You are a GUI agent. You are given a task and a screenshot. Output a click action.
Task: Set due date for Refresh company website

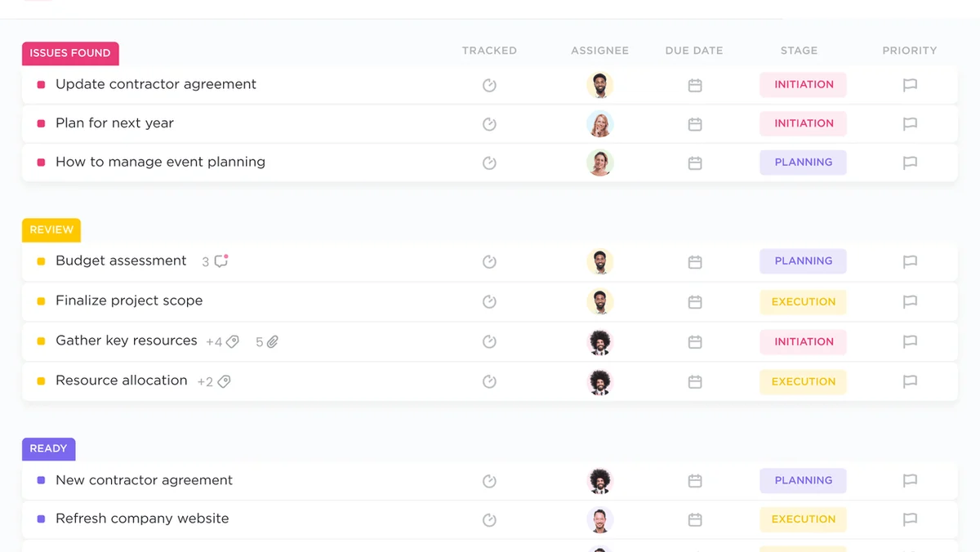(x=695, y=519)
